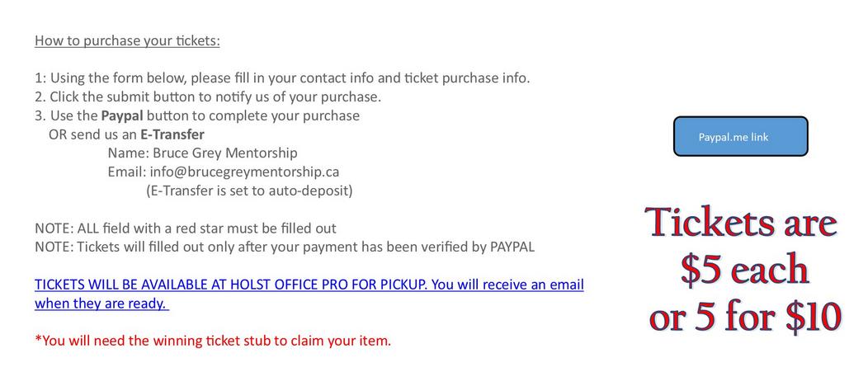Click the 'or 5 for $10' price text
The image size is (868, 372).
745,318
